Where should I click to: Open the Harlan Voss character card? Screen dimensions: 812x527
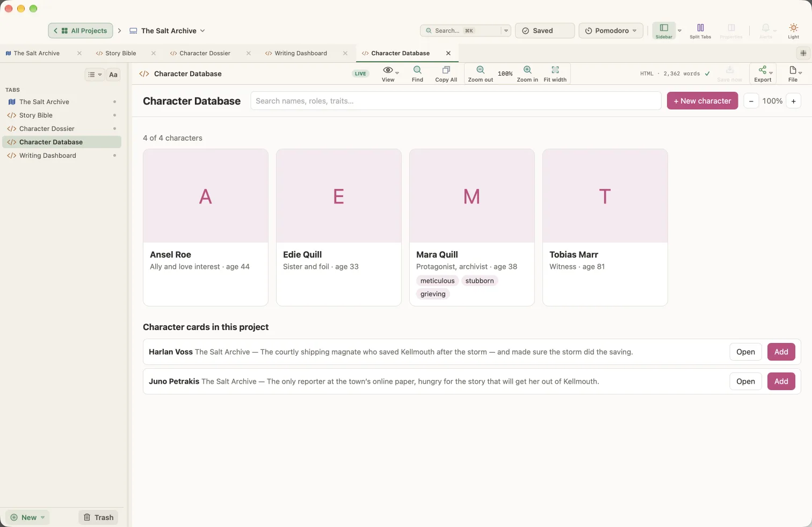[745, 352]
